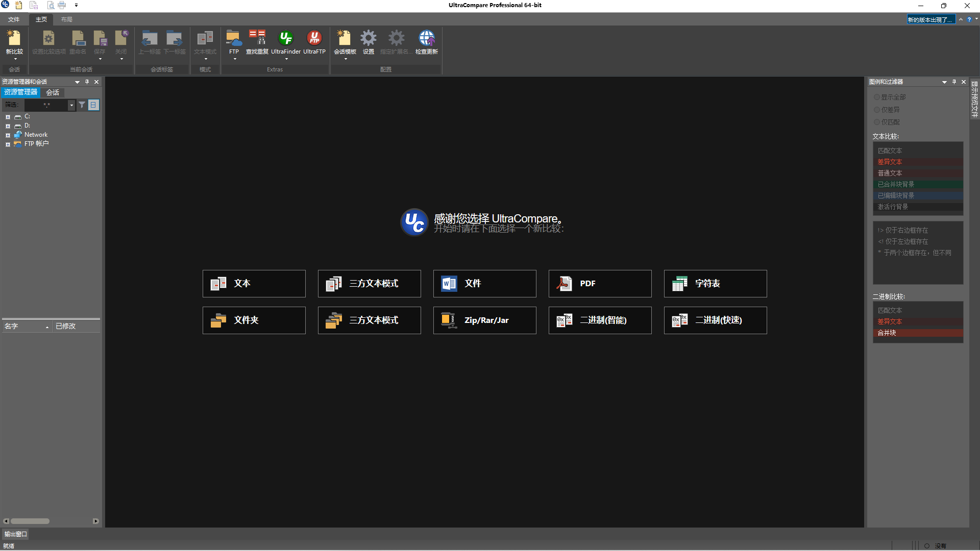Click the 已编辑块背景 color swatch
The height and width of the screenshot is (551, 980).
click(x=918, y=195)
